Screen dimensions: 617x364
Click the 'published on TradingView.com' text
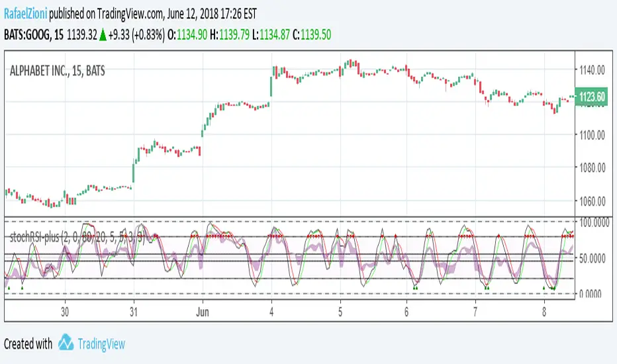point(106,14)
